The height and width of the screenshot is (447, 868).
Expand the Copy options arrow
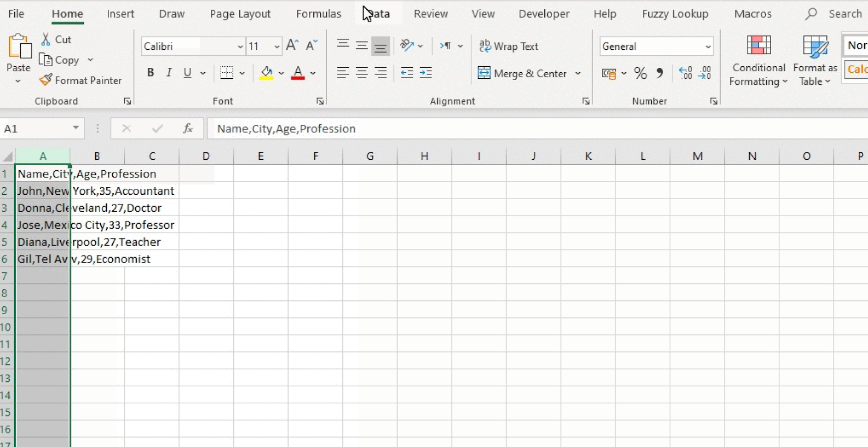90,60
